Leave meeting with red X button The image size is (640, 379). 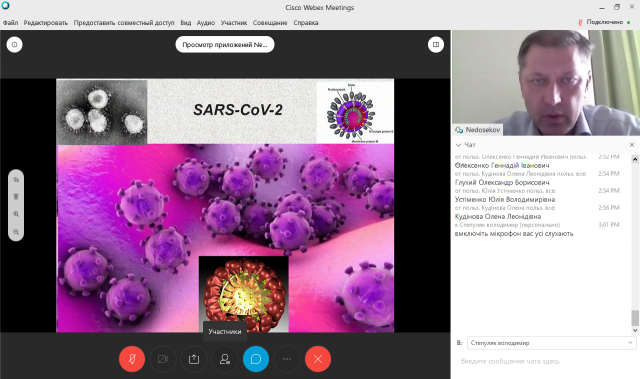pyautogui.click(x=318, y=359)
